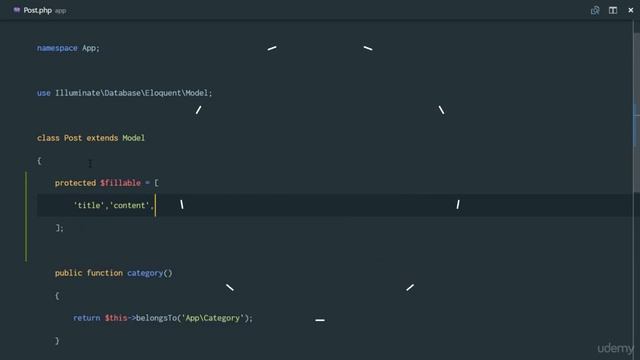
Task: Click the 'extends' keyword
Action: coord(102,138)
